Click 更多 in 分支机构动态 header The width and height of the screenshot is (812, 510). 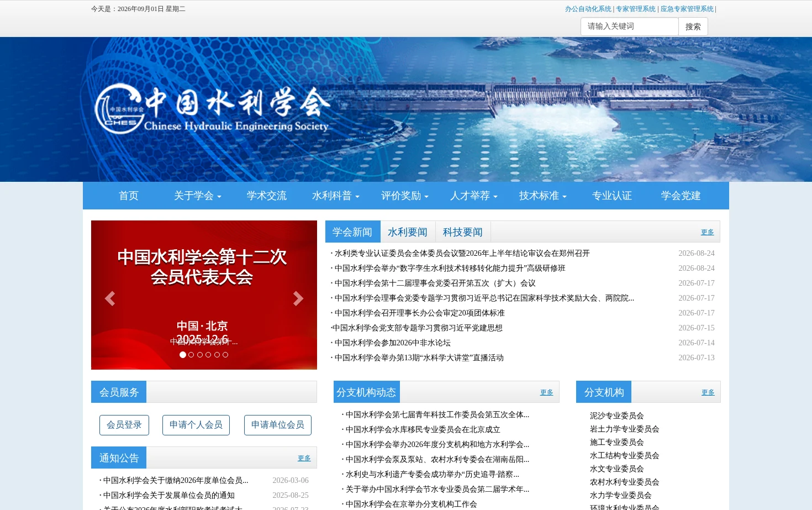point(547,392)
